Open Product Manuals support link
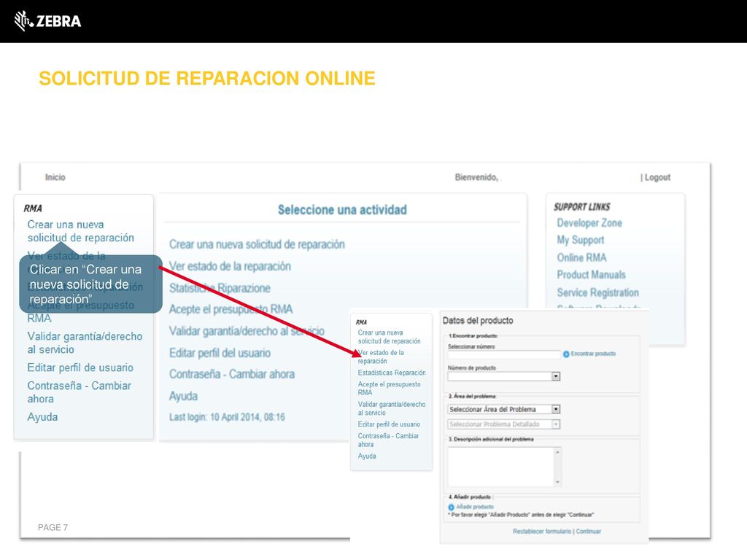Image resolution: width=747 pixels, height=560 pixels. click(591, 275)
